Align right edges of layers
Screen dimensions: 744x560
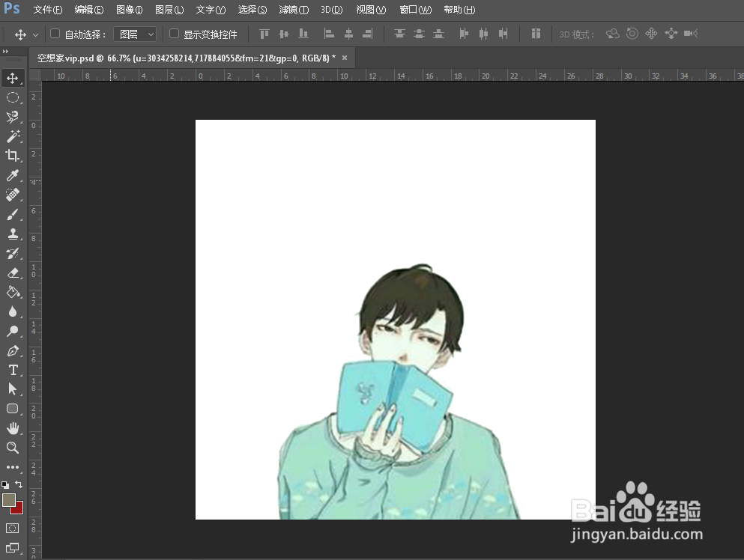(x=368, y=34)
